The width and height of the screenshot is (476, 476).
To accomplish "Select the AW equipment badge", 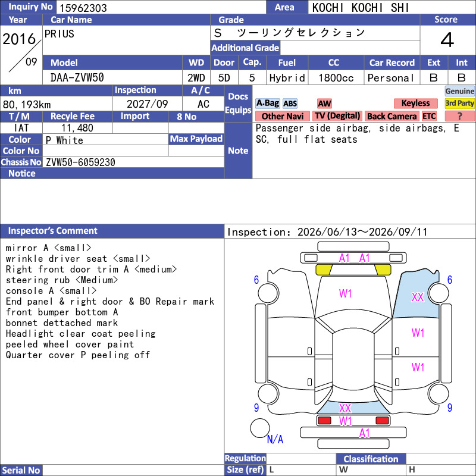I will [324, 104].
